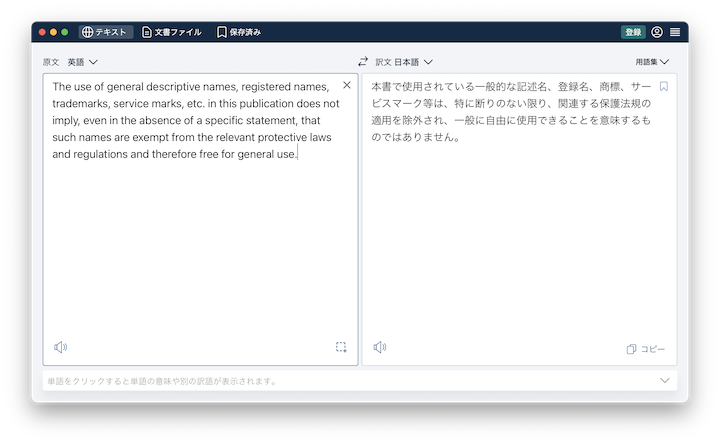Click the 原文 label

(51, 62)
